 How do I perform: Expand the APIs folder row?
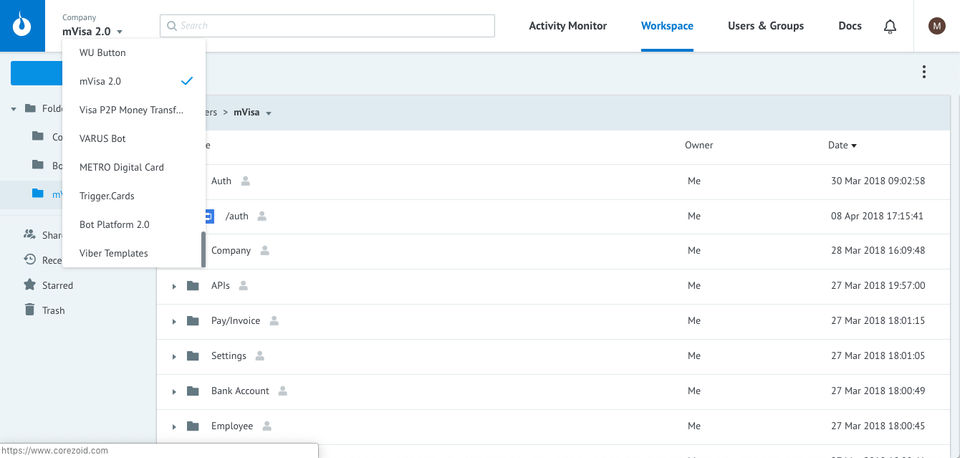[x=174, y=286]
